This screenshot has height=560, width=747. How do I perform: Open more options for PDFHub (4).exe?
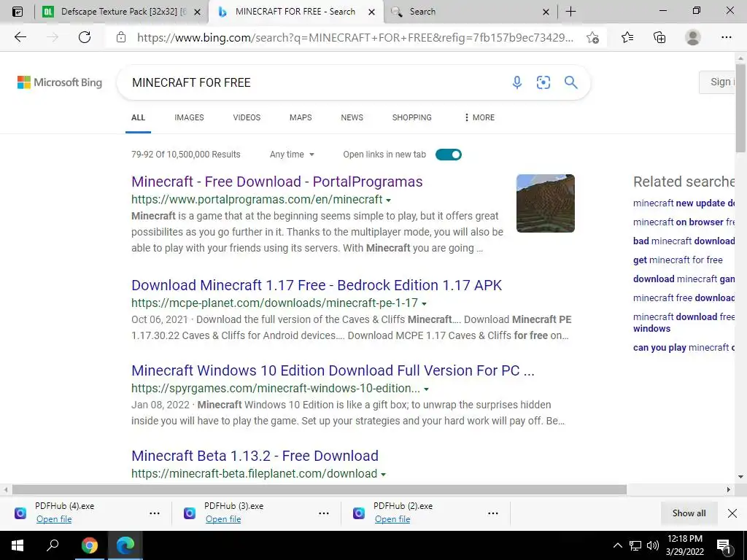(x=155, y=513)
